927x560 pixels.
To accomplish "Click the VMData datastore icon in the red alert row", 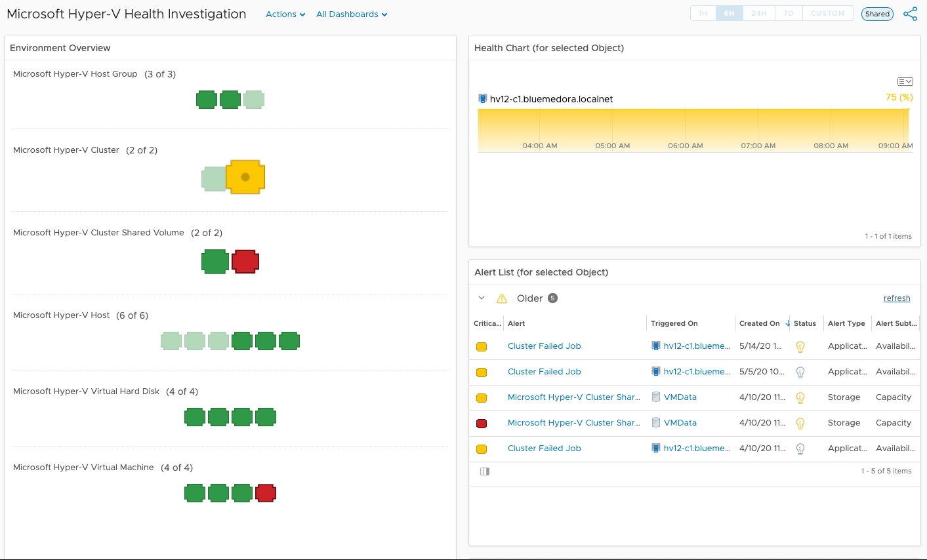I will tap(656, 423).
